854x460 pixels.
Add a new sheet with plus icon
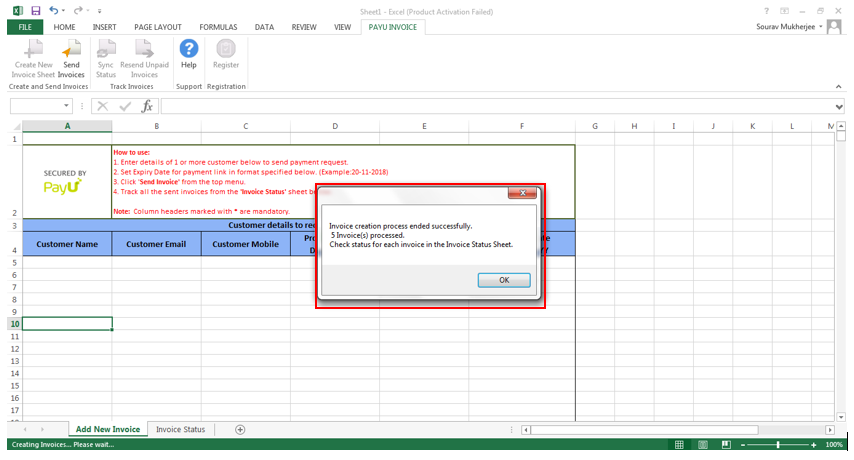coord(240,430)
